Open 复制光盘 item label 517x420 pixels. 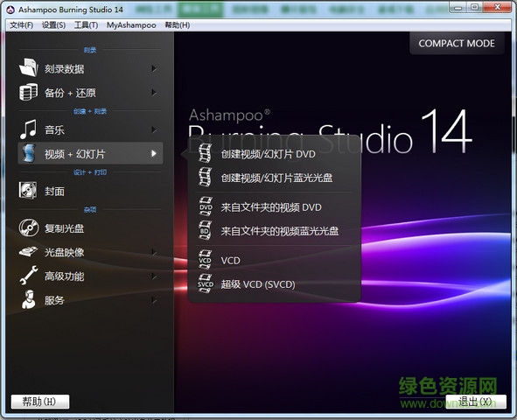pos(64,228)
